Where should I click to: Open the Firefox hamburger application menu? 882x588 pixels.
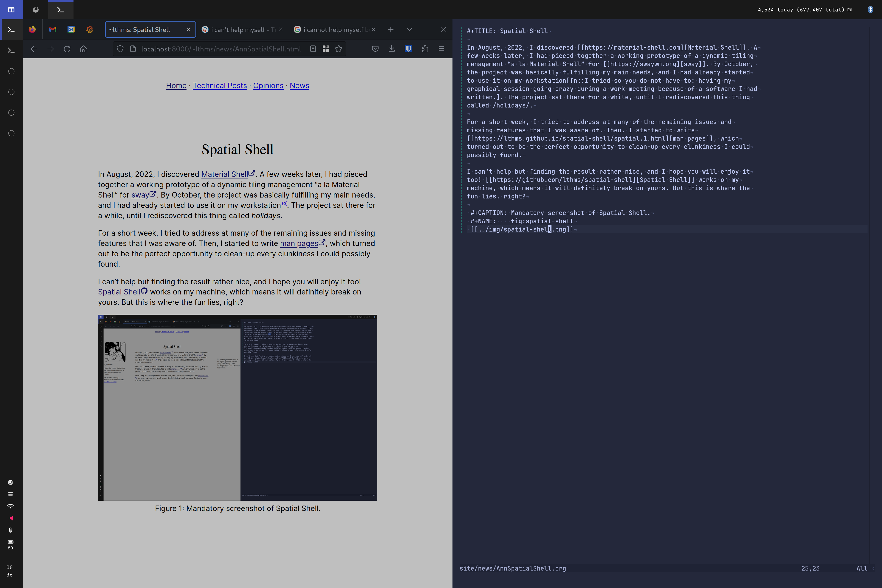(441, 49)
